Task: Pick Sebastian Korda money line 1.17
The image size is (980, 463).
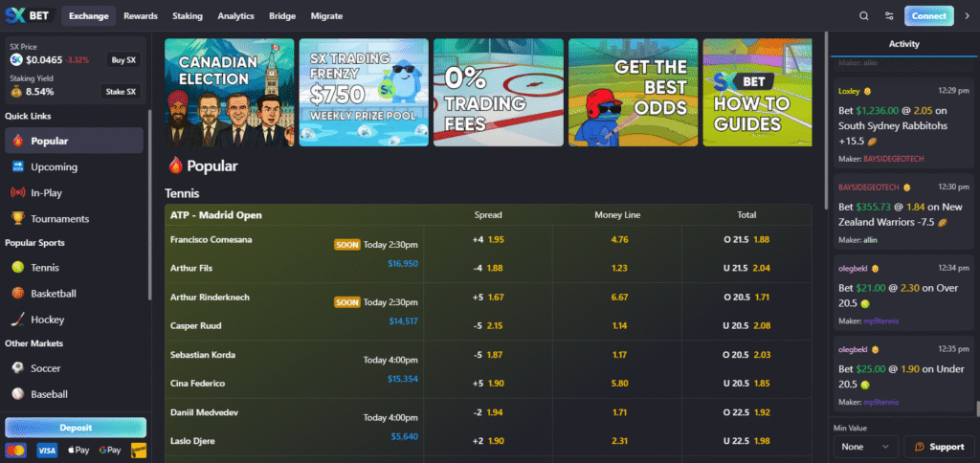Action: (x=619, y=354)
